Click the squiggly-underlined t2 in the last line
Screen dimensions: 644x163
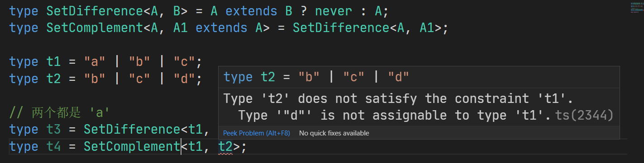click(225, 147)
